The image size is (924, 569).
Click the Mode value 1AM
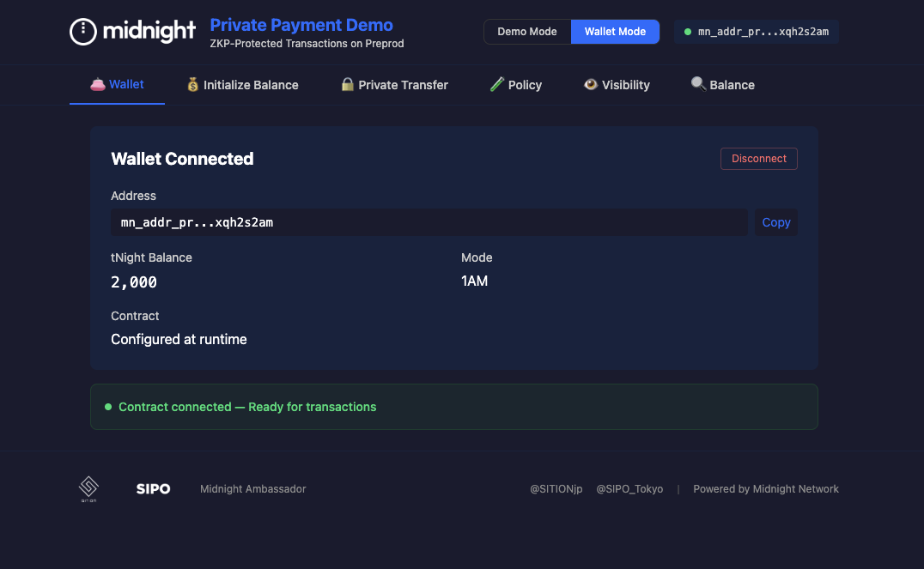pyautogui.click(x=474, y=281)
